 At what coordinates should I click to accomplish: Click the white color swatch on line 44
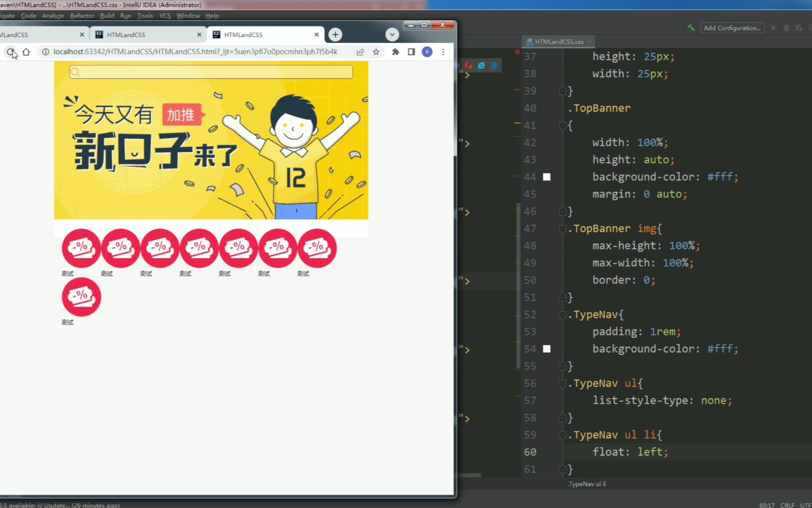[x=547, y=177]
